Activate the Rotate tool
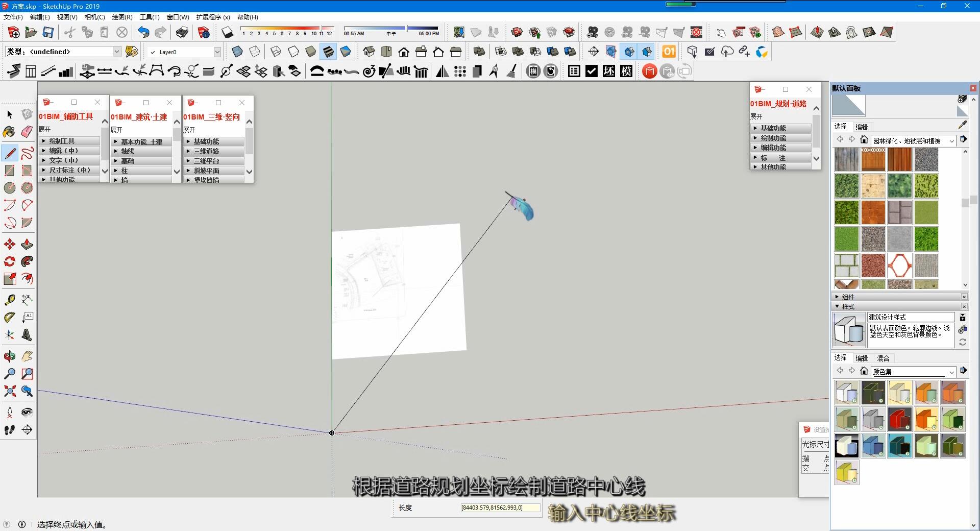This screenshot has height=531, width=980. point(10,261)
